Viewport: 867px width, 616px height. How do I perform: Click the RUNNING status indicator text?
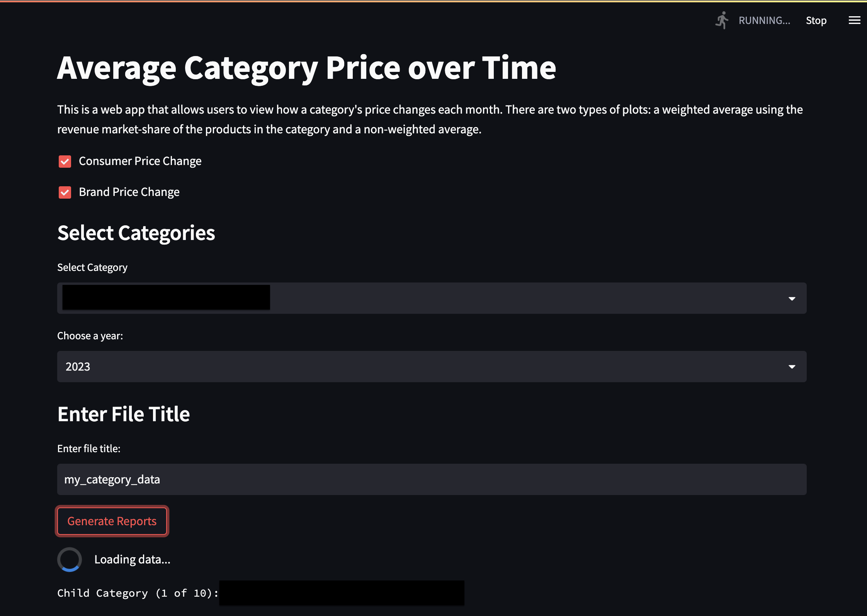coord(764,20)
